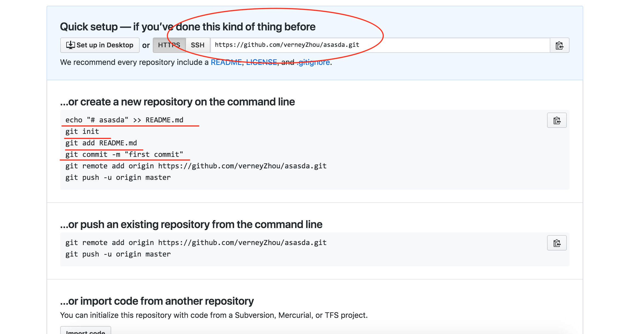The image size is (644, 334).
Task: Click "push an existing repository" section heading
Action: (x=191, y=224)
